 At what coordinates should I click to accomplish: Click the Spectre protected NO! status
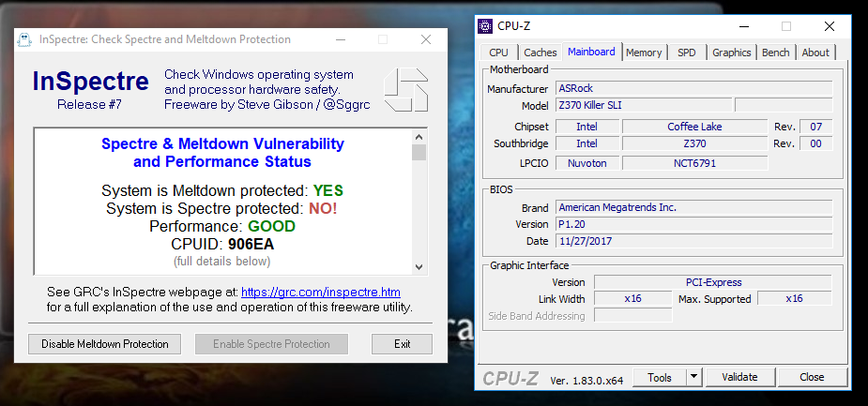323,208
